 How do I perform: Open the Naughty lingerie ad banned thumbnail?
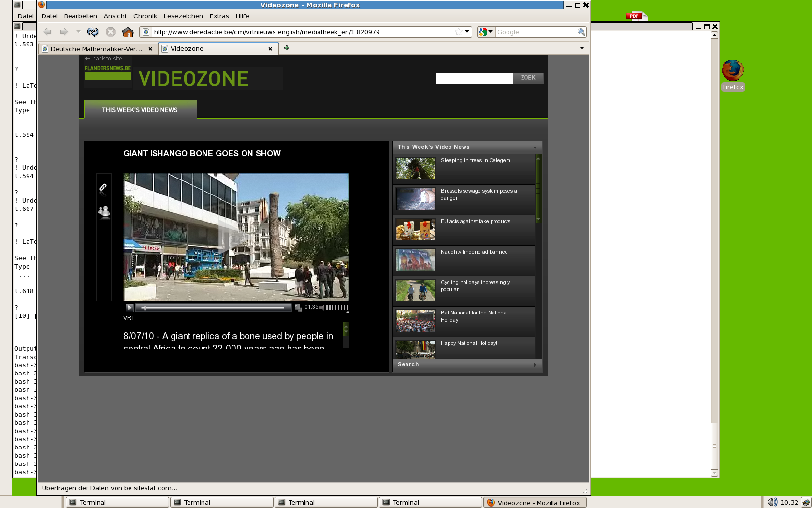(x=416, y=260)
